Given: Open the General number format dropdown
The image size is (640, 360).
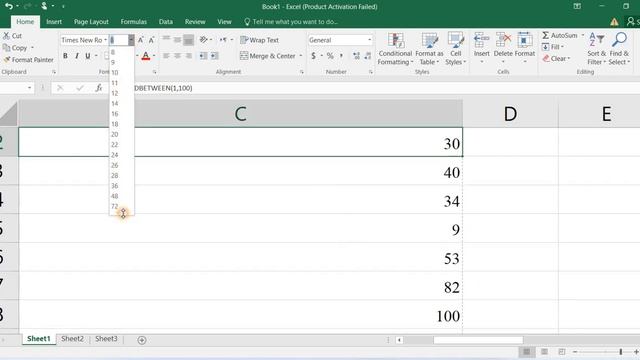Looking at the screenshot, I should pos(369,40).
